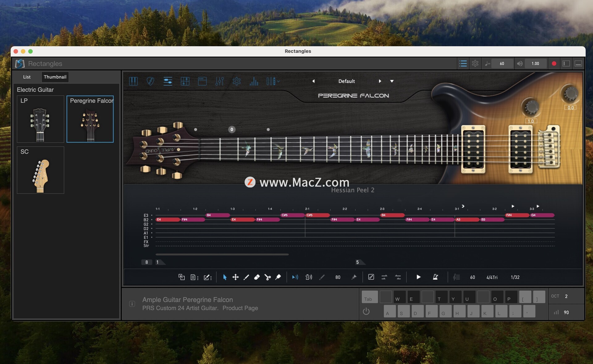Open the Product Page link

[240, 308]
